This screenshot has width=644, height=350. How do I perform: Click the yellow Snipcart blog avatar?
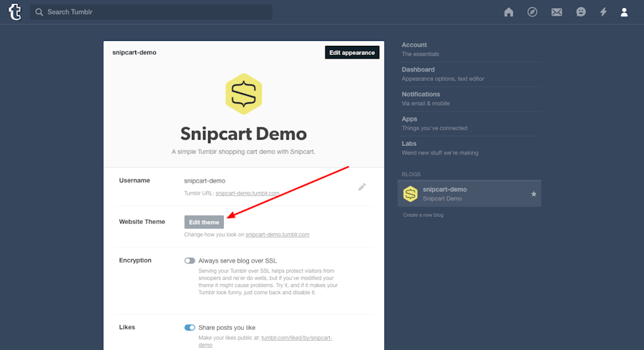pos(243,94)
